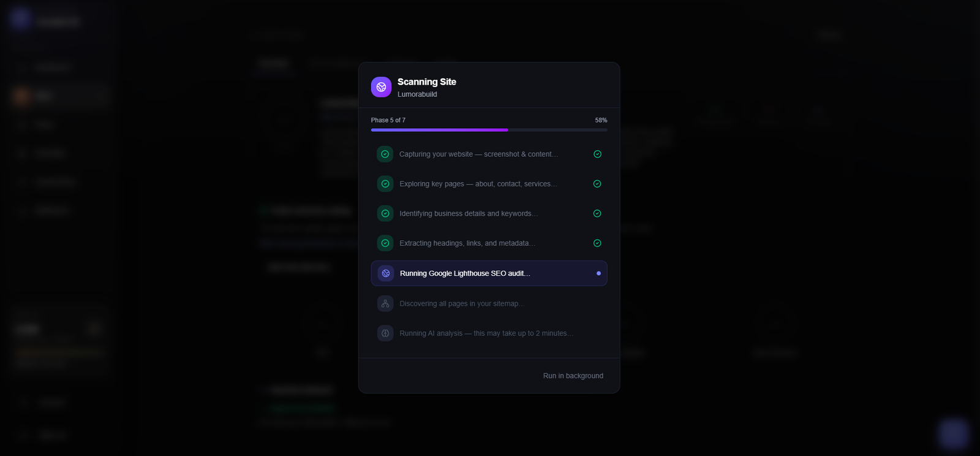This screenshot has height=456, width=980.
Task: Click the AI analysis brain icon
Action: 385,333
